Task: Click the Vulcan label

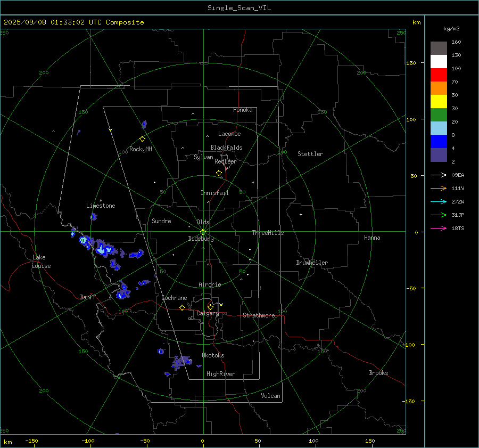Action: pos(271,396)
